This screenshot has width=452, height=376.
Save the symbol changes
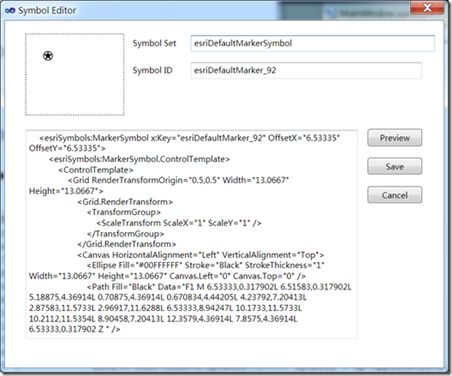395,166
